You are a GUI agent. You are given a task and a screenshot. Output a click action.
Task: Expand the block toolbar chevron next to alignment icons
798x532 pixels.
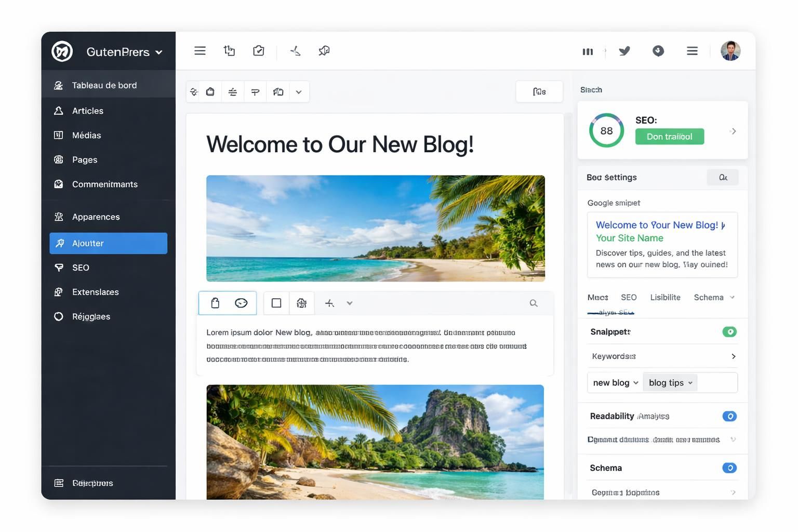coord(350,303)
